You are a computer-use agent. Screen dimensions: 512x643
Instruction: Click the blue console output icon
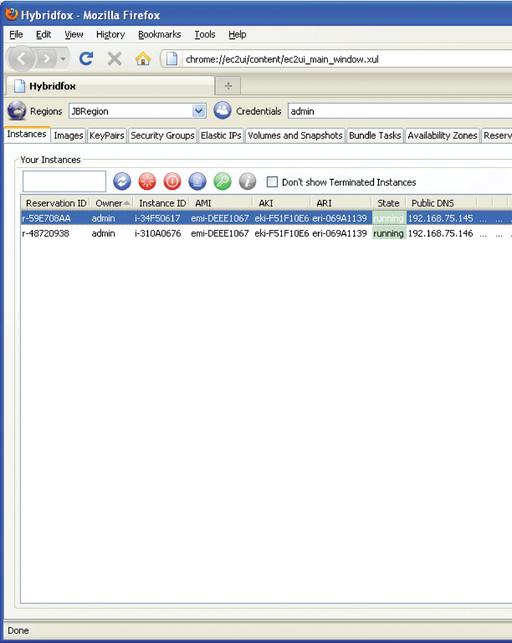[197, 181]
